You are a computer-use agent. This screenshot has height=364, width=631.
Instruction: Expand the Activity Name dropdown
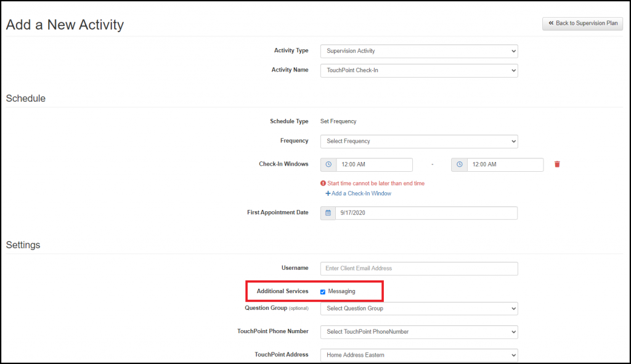tap(419, 70)
